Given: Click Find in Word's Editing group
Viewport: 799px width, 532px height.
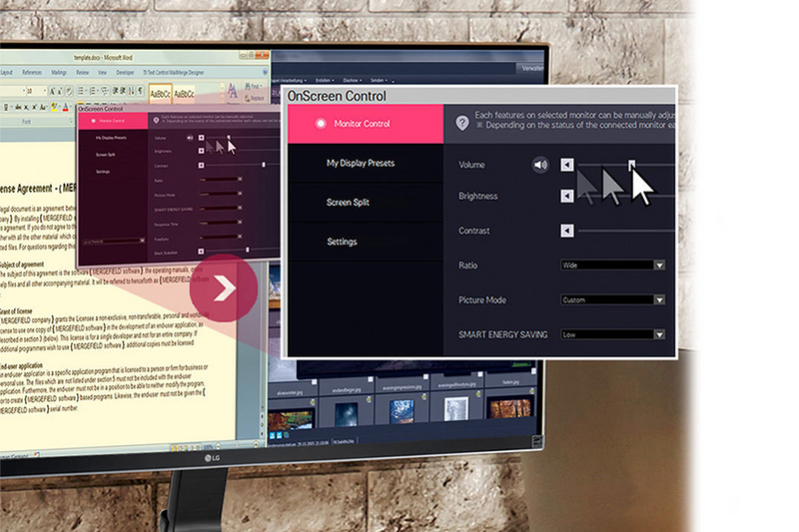Looking at the screenshot, I should 253,87.
